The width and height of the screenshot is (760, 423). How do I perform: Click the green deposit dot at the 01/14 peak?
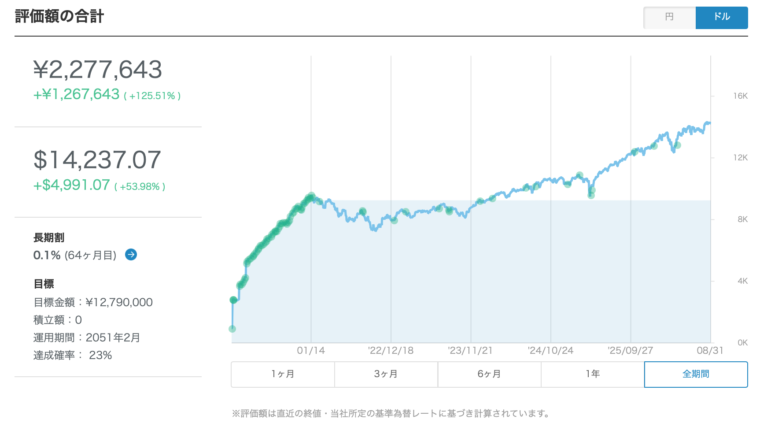(x=311, y=196)
